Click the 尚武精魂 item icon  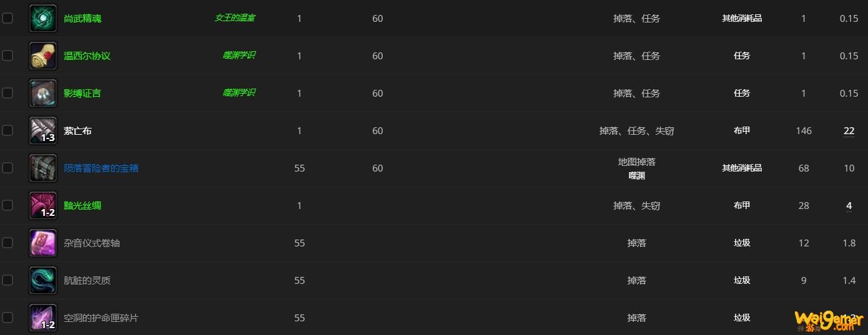(x=43, y=19)
